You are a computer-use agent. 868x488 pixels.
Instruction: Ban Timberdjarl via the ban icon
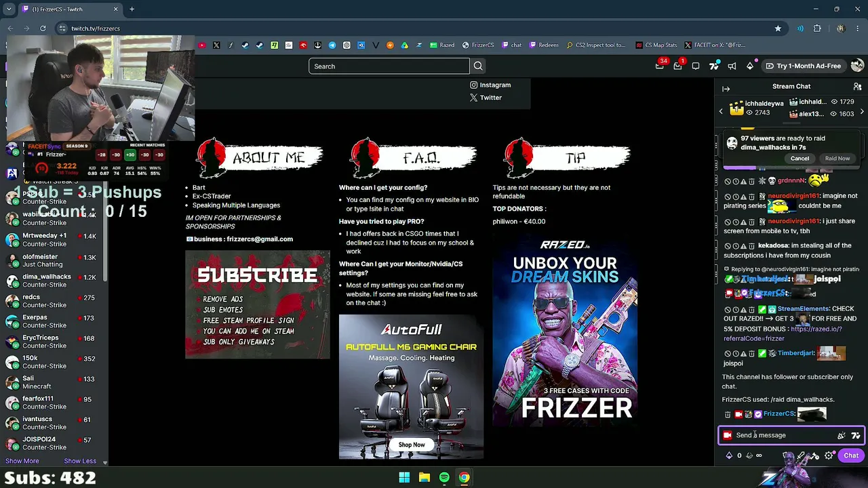click(728, 354)
